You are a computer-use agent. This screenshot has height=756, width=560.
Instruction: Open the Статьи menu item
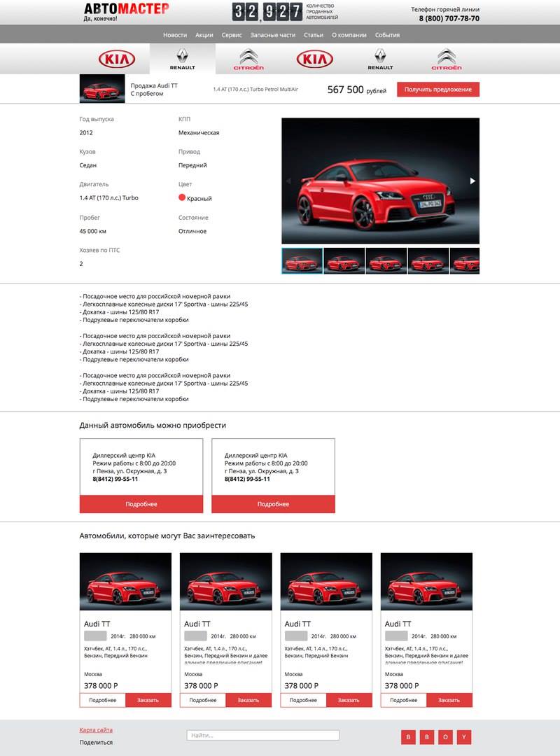coord(314,35)
